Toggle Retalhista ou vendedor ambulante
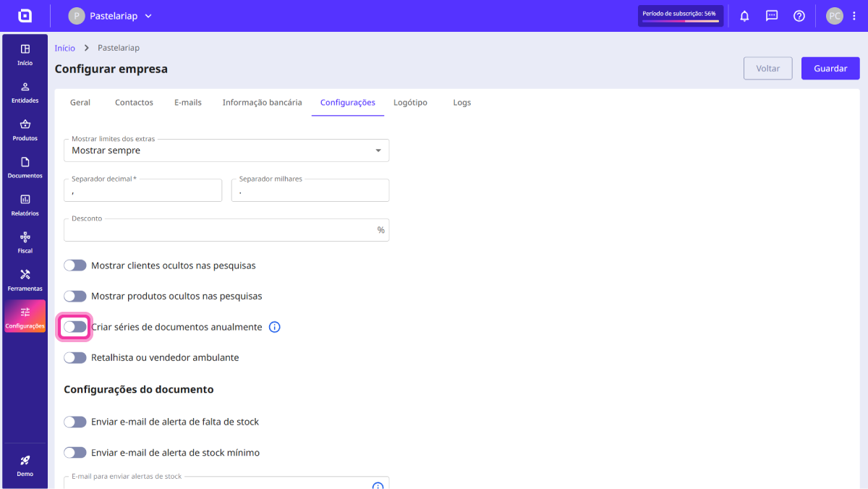The height and width of the screenshot is (489, 868). point(75,357)
